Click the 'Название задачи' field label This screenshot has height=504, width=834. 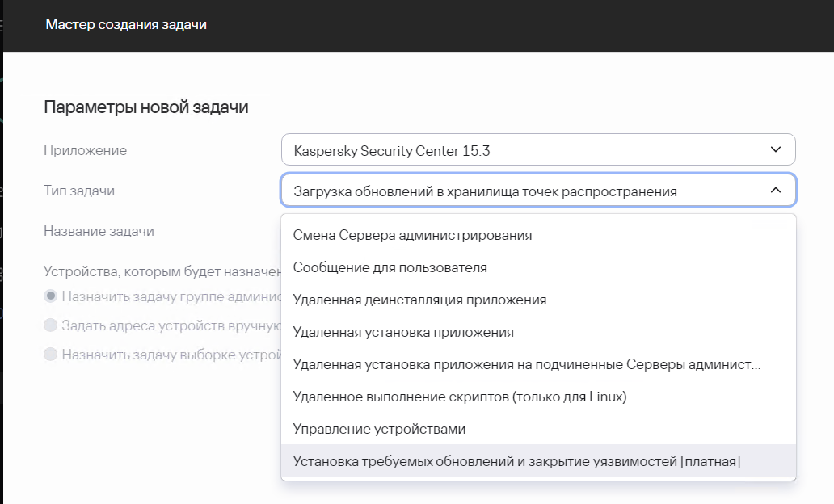point(99,231)
